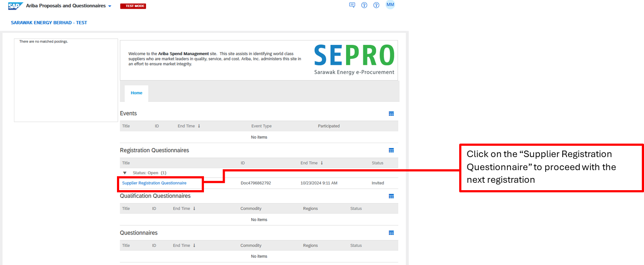Open the Supplier Registration Questionnaire link
This screenshot has width=644, height=265.
(154, 183)
